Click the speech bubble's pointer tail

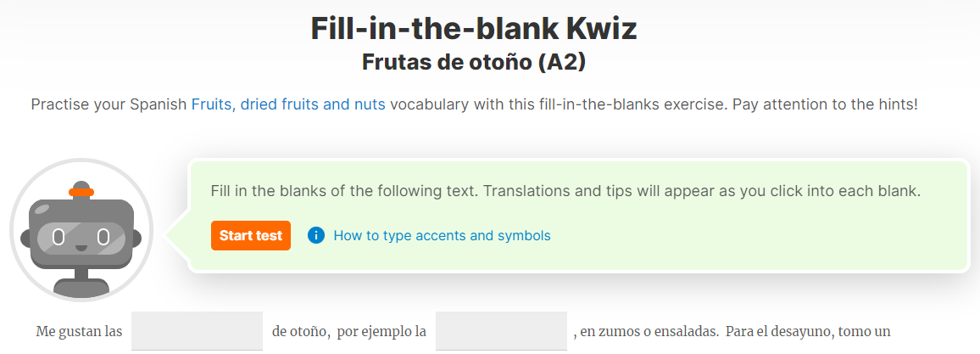pyautogui.click(x=177, y=236)
